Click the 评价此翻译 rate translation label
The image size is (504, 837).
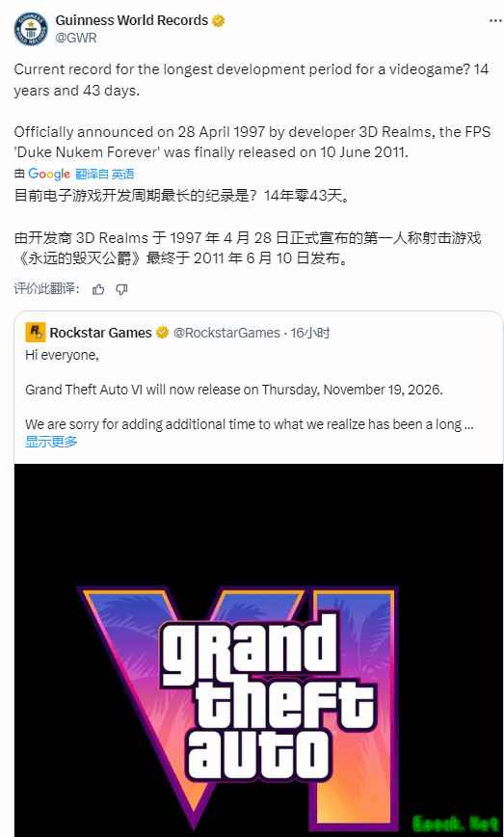(47, 289)
